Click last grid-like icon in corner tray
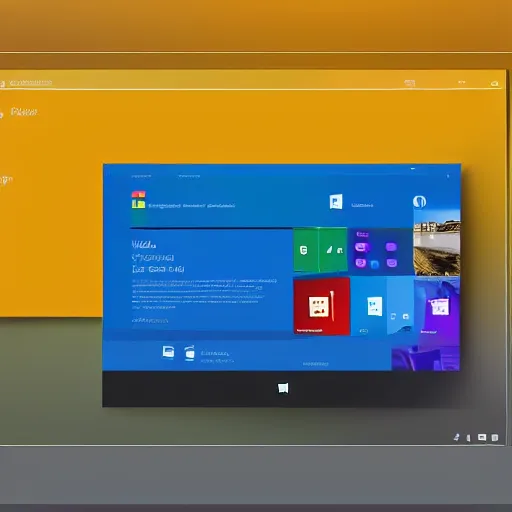Viewport: 512px width, 512px height. [x=495, y=437]
